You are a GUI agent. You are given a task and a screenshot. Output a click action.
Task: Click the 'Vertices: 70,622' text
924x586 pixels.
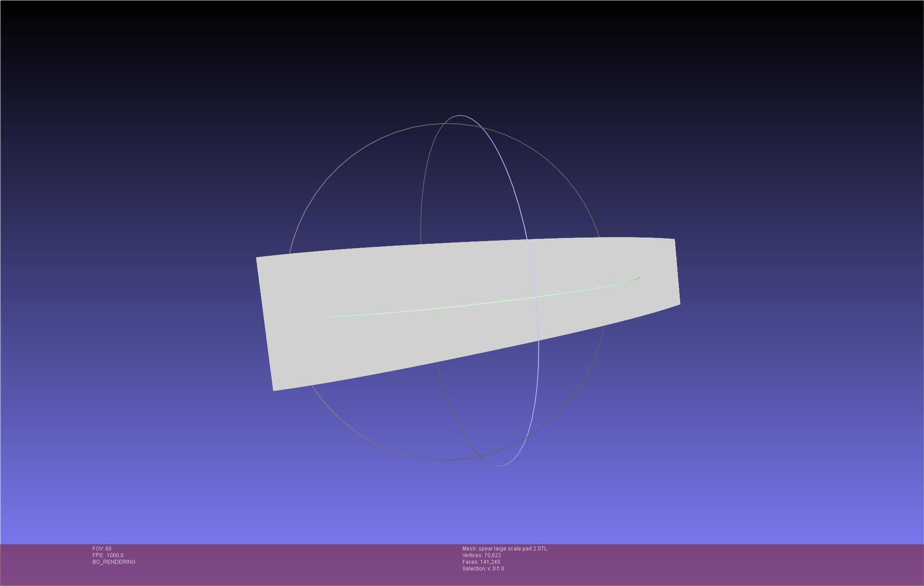click(x=482, y=555)
